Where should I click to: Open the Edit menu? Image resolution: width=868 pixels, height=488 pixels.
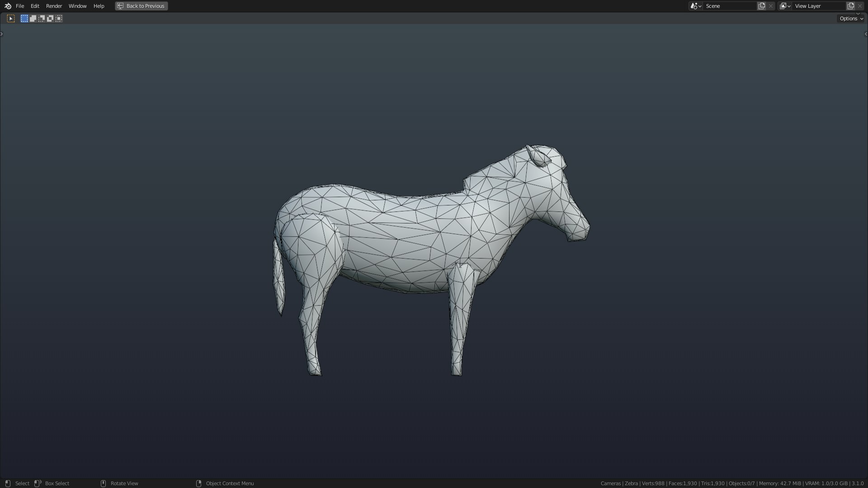tap(35, 6)
